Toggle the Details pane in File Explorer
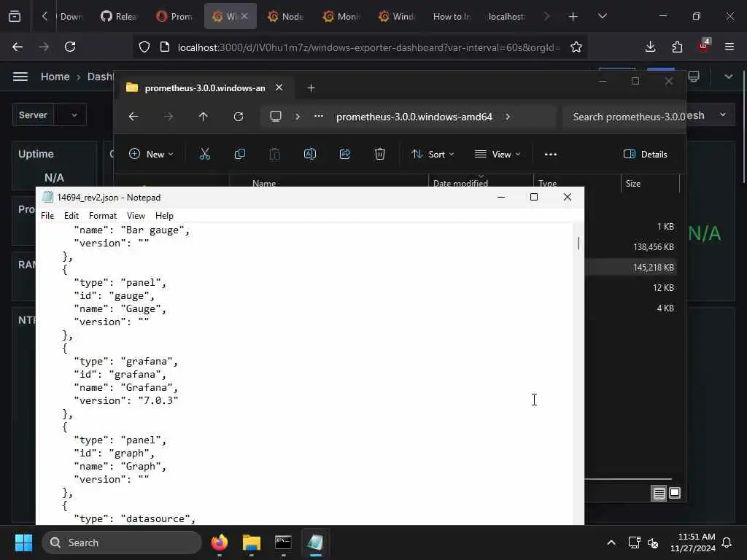This screenshot has width=747, height=560. click(x=646, y=154)
